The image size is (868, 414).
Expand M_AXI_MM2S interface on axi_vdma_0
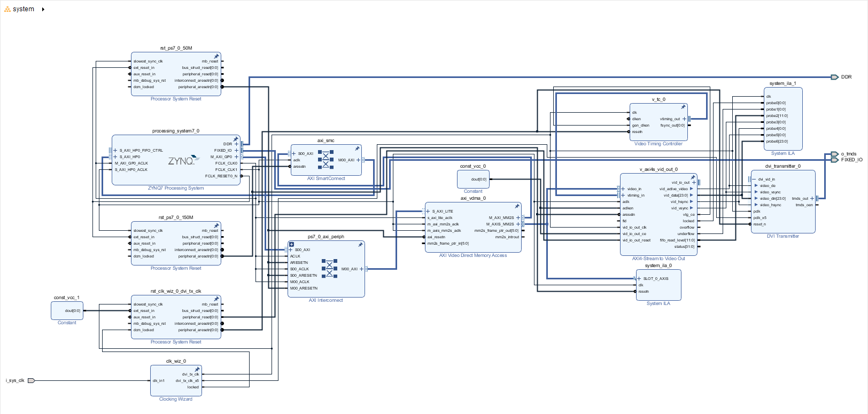(518, 217)
